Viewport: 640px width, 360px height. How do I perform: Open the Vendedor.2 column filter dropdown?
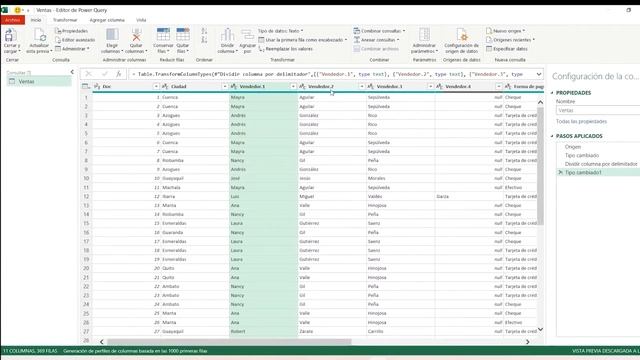click(362, 87)
